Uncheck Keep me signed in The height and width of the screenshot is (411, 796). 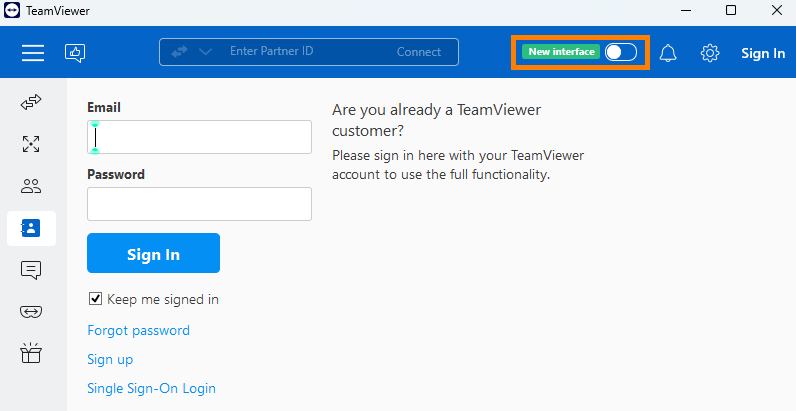coord(95,299)
